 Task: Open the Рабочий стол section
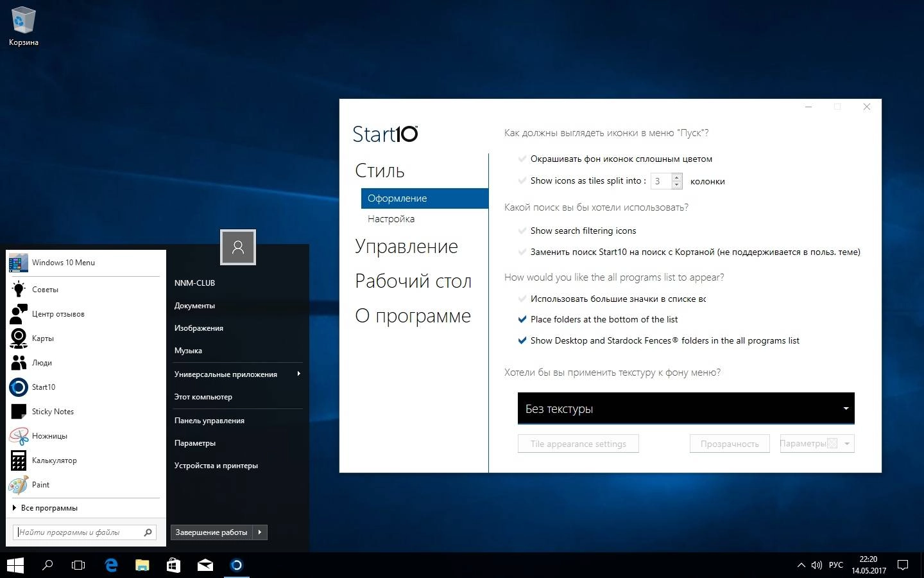tap(413, 281)
